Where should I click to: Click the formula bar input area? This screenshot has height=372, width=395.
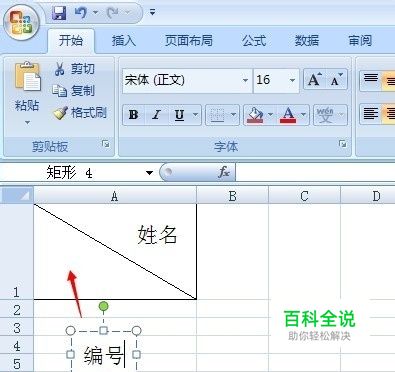[315, 173]
